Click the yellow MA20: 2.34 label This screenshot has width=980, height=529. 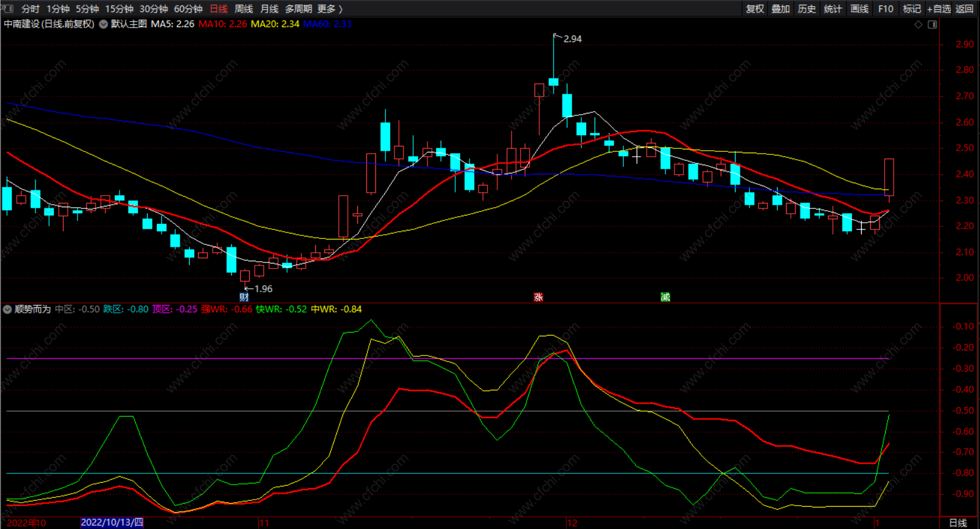click(275, 24)
